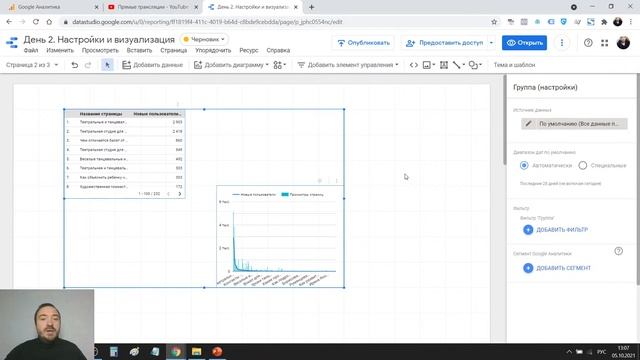Insert URL embed code element
The height and width of the screenshot is (360, 640).
(x=413, y=65)
